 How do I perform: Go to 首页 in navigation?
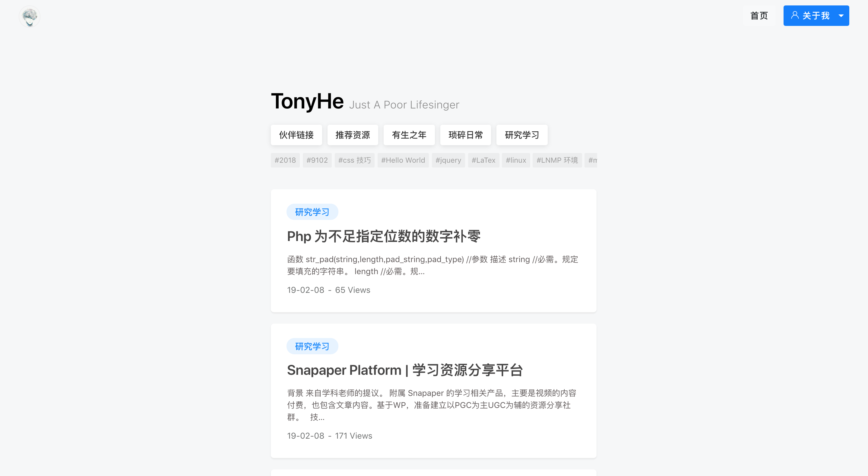[759, 15]
